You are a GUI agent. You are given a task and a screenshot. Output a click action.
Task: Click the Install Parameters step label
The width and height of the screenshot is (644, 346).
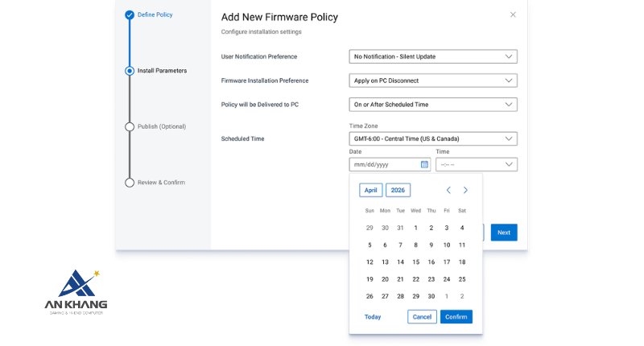pos(162,71)
